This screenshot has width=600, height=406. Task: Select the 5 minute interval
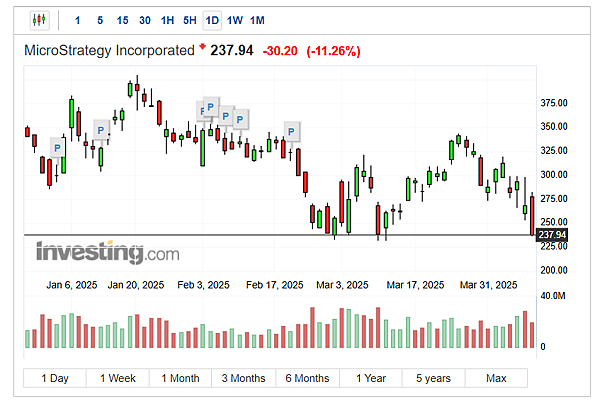pos(100,20)
